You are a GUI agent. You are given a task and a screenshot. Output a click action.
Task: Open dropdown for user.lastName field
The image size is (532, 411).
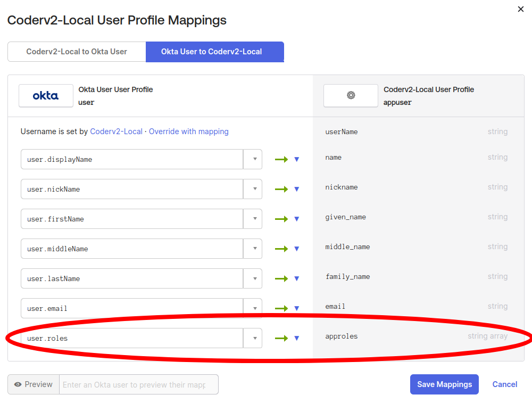(x=253, y=278)
